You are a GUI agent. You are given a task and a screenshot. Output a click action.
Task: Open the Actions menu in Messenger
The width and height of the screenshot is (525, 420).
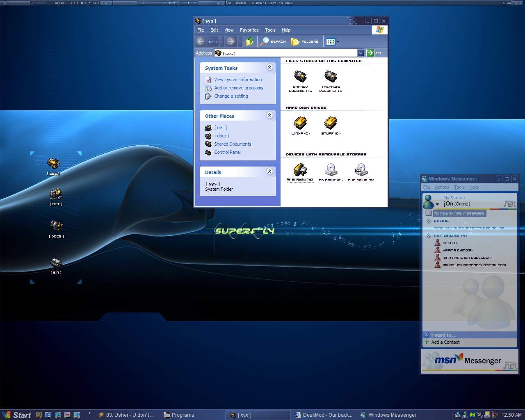pos(442,187)
